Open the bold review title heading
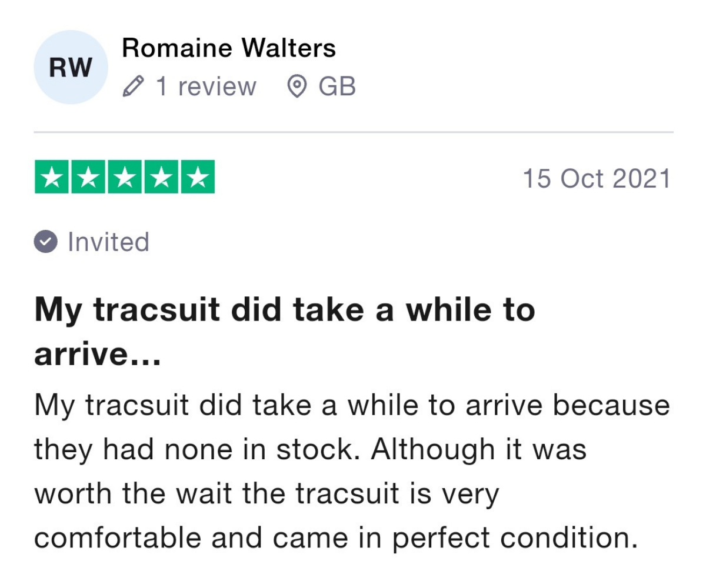 coord(285,332)
